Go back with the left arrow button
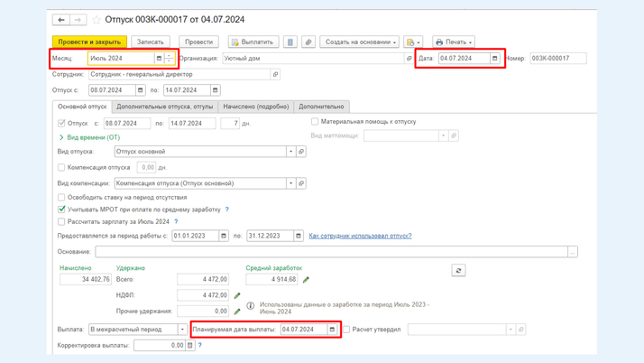This screenshot has height=363, width=644. 61,20
